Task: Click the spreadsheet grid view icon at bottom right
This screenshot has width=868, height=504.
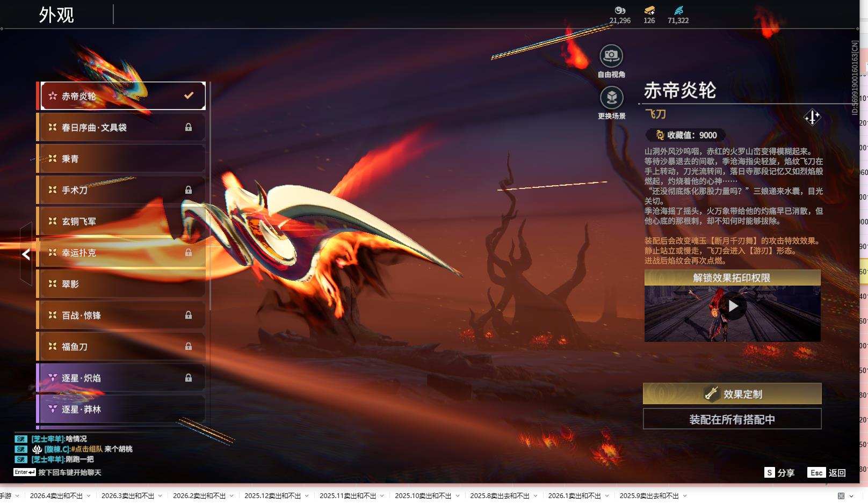Action: (x=841, y=496)
